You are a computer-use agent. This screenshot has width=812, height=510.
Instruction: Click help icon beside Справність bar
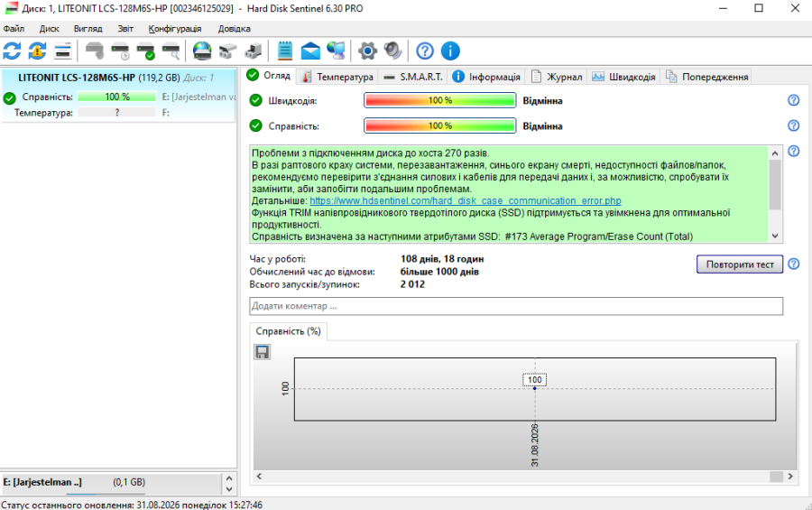793,125
